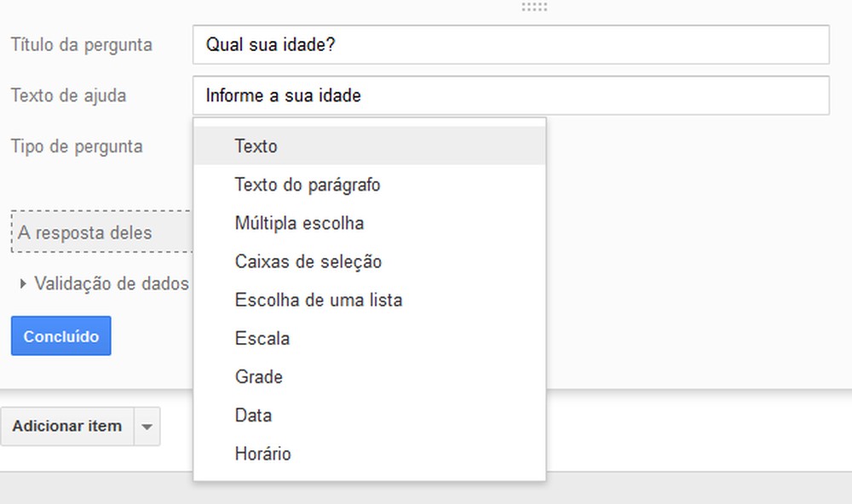Viewport: 852px width, 504px height.
Task: Select "Caixas de seleção" in the dropdown
Action: (x=308, y=261)
